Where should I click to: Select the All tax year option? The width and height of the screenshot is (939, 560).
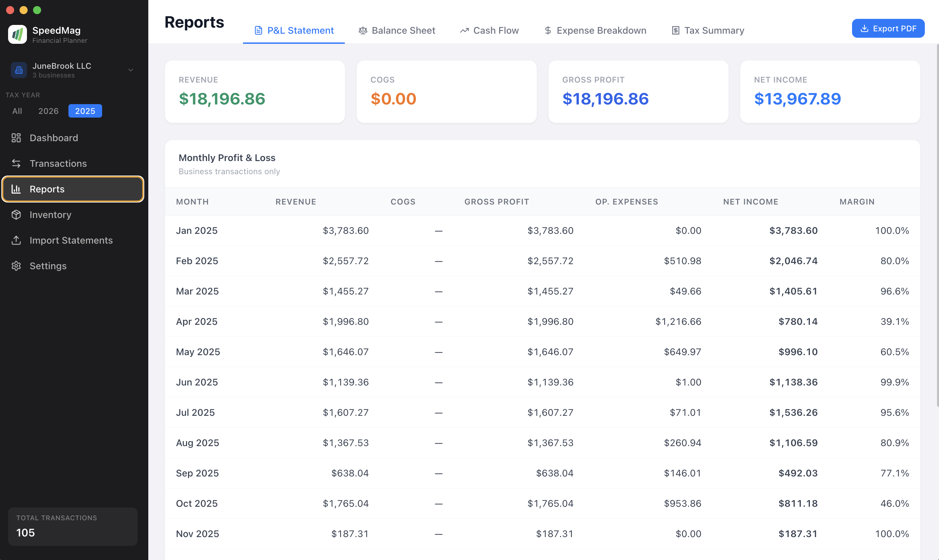[x=17, y=111]
